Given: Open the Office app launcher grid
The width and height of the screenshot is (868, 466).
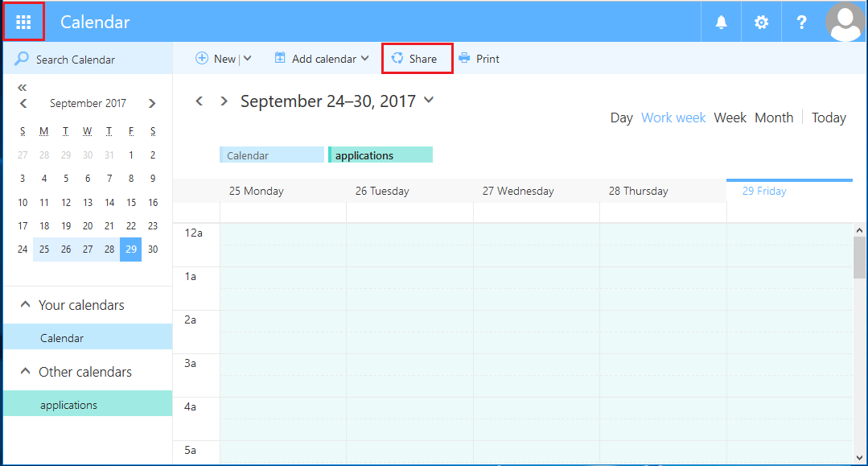Looking at the screenshot, I should 23,21.
